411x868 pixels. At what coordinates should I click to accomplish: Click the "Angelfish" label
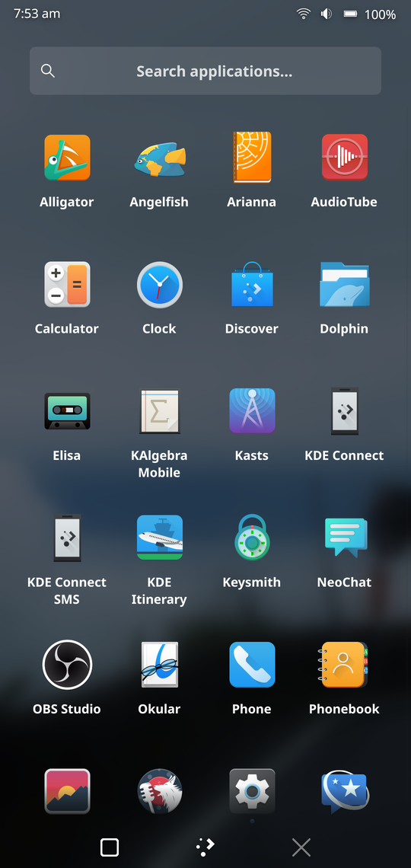click(x=159, y=203)
